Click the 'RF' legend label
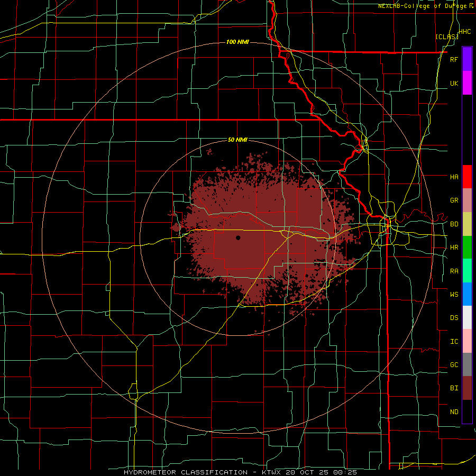Image resolution: width=476 pixels, height=476 pixels. [454, 59]
